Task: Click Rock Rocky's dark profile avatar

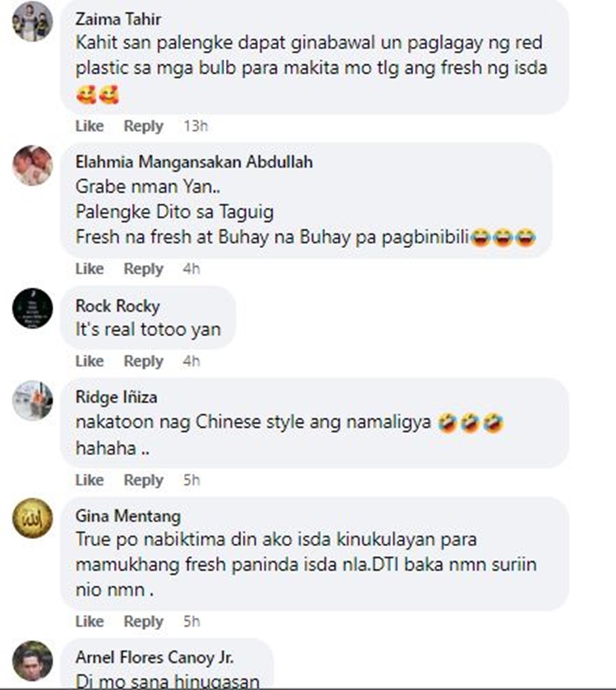Action: coord(32,308)
